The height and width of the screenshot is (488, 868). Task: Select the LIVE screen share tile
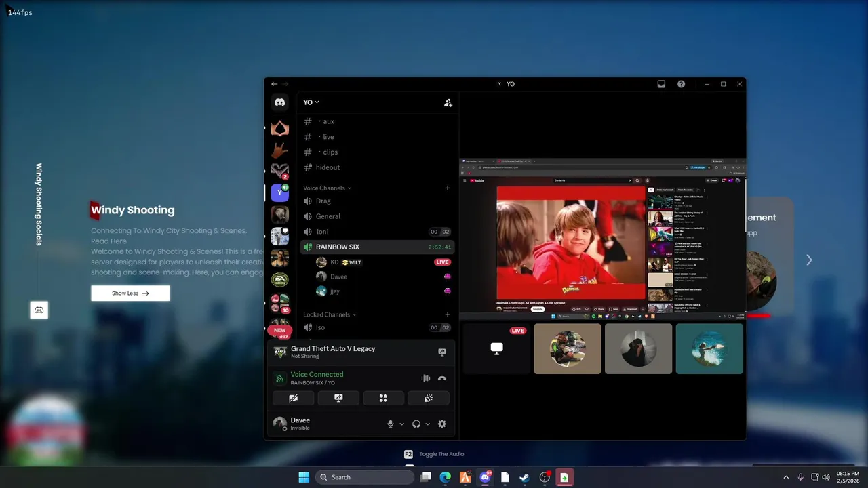point(496,348)
